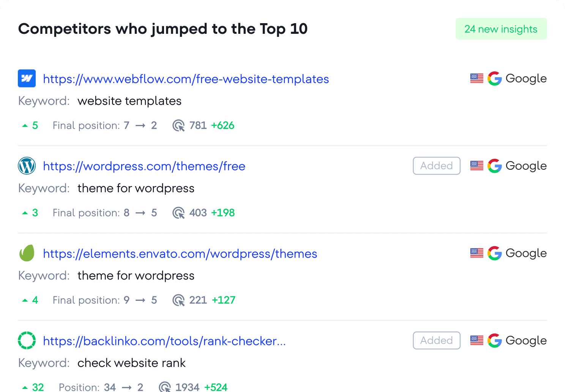Image resolution: width=565 pixels, height=392 pixels.
Task: Click the US flag beside the WordPress row
Action: tap(477, 166)
